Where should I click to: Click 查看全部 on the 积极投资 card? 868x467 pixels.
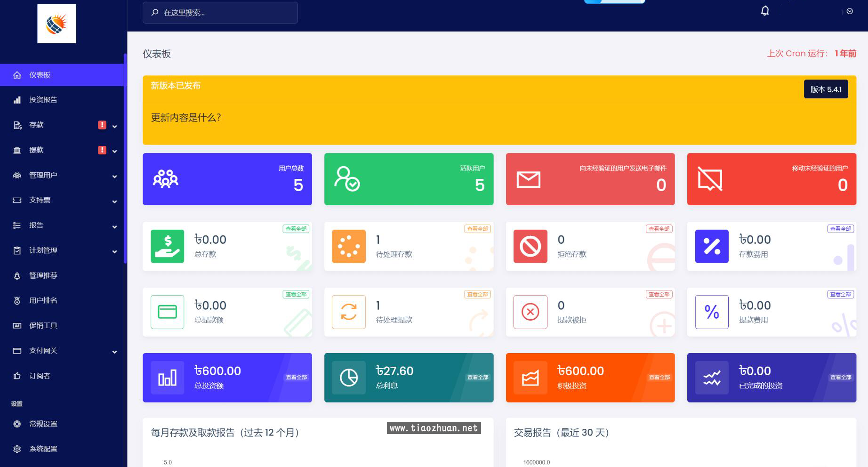(659, 378)
